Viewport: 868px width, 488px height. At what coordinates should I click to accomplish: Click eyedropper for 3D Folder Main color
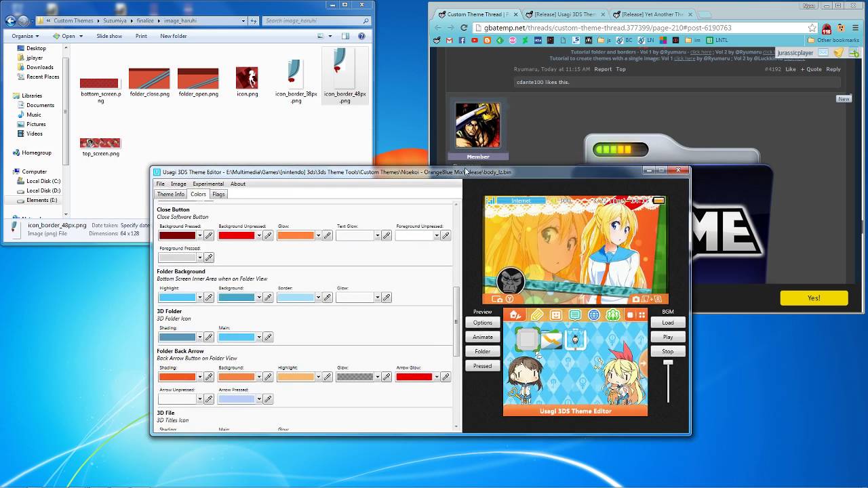[268, 337]
